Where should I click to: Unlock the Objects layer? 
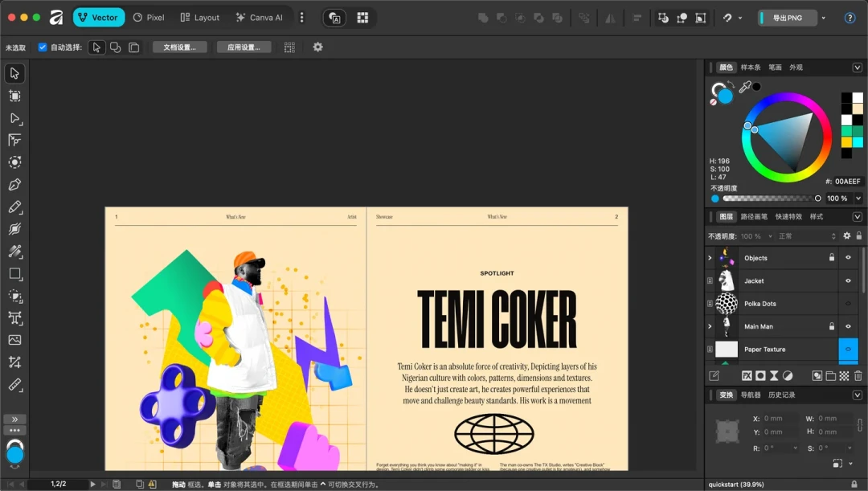[x=832, y=257]
